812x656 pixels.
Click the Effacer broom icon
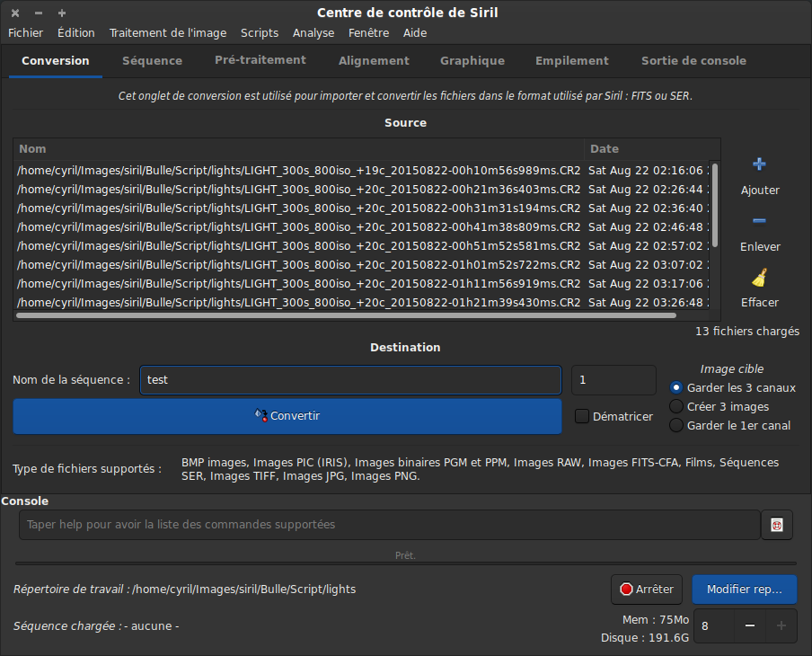pos(759,278)
